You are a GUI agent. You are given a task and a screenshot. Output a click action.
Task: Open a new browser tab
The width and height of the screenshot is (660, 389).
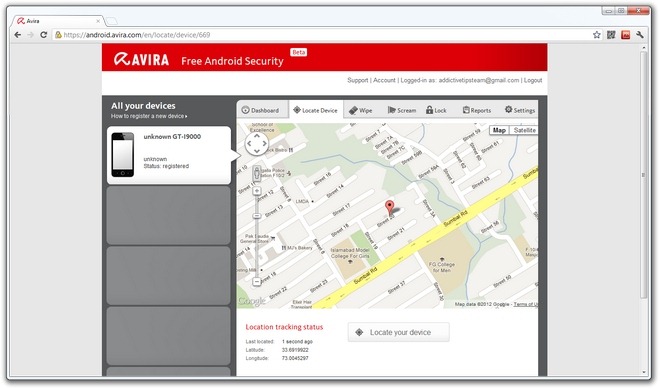[x=112, y=21]
